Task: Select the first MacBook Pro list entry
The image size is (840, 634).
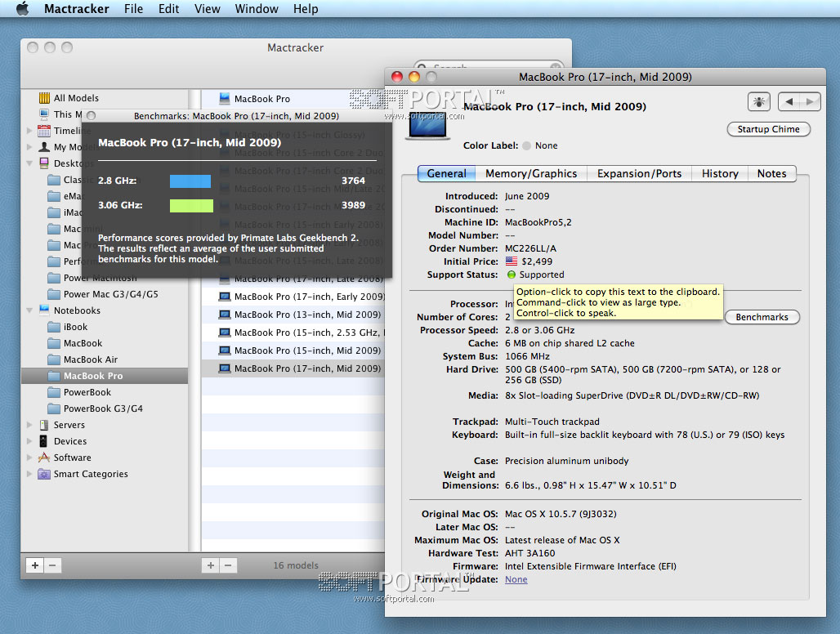Action: pyautogui.click(x=293, y=99)
